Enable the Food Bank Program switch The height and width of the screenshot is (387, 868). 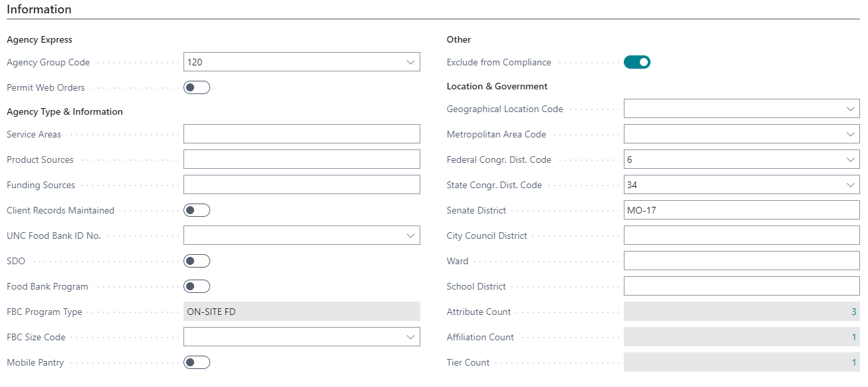(x=197, y=286)
